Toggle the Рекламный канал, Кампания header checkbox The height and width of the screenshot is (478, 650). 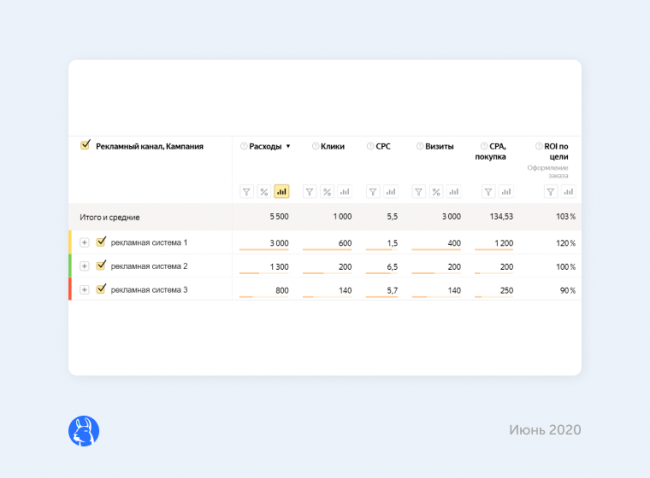85,145
